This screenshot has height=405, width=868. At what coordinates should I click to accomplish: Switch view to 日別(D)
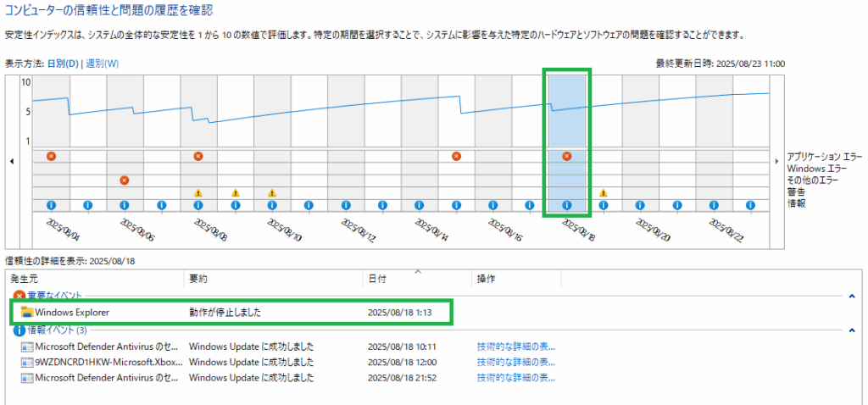tap(64, 64)
